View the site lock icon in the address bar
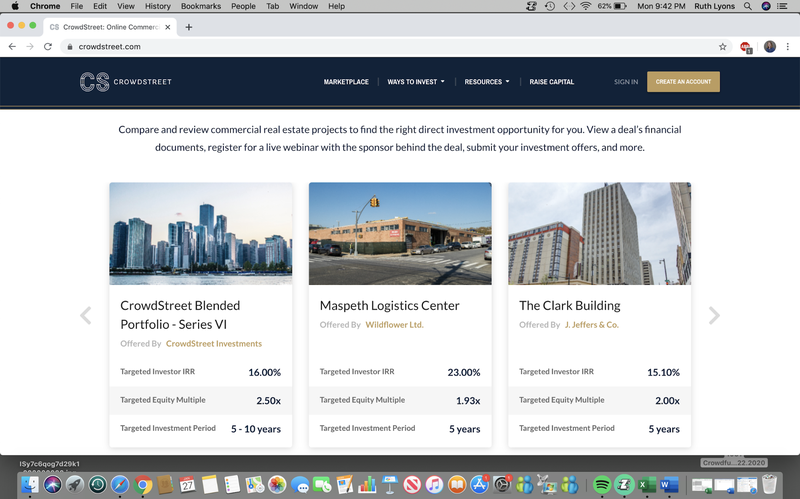This screenshot has height=499, width=800. [70, 46]
